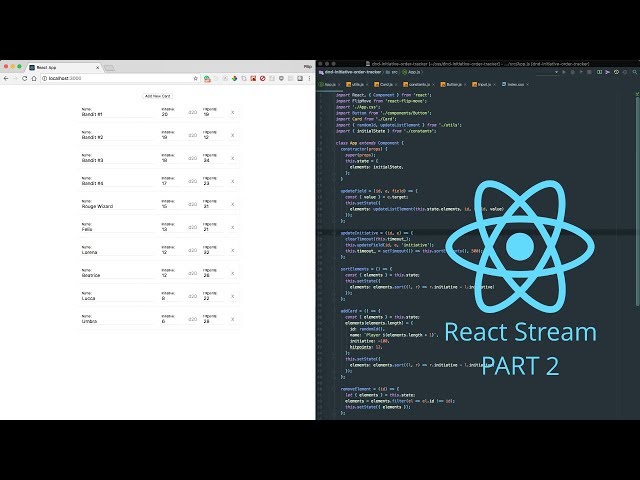Place cursor on 'class App extends Component' line
Screen dimensions: 640x480
click(369, 143)
